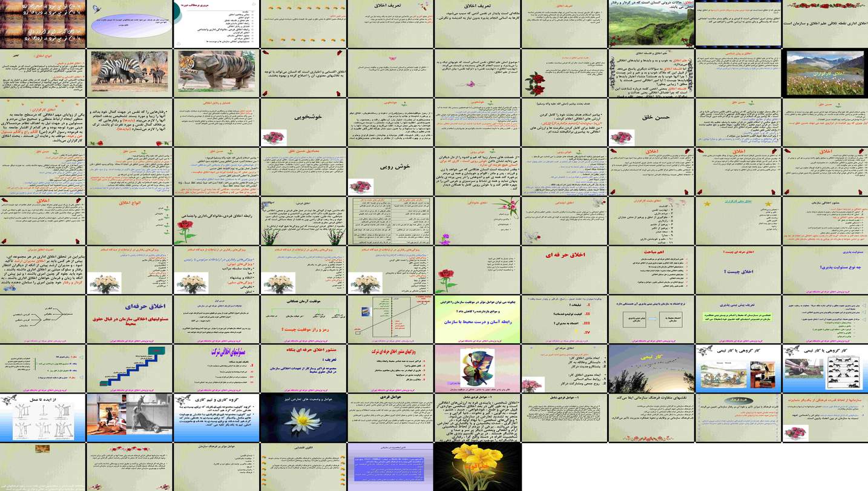Screen dimensions: 868x491
Task: Open the red 'اخلاق حرفه ای' title slide
Action: coord(564,269)
